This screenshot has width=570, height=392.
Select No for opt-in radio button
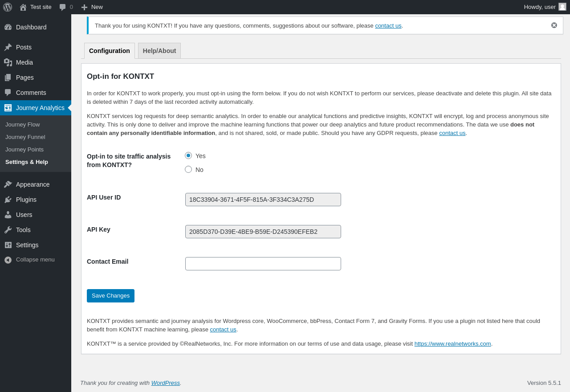188,169
